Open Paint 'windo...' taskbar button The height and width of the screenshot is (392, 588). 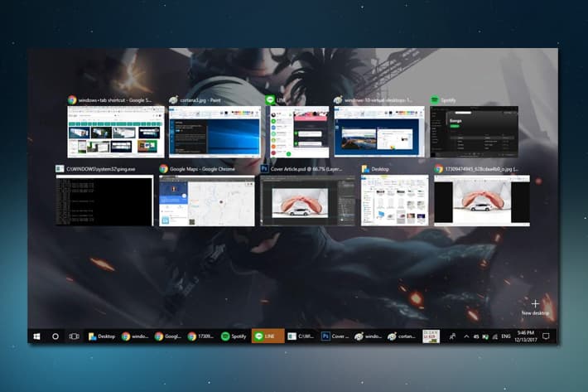(368, 336)
